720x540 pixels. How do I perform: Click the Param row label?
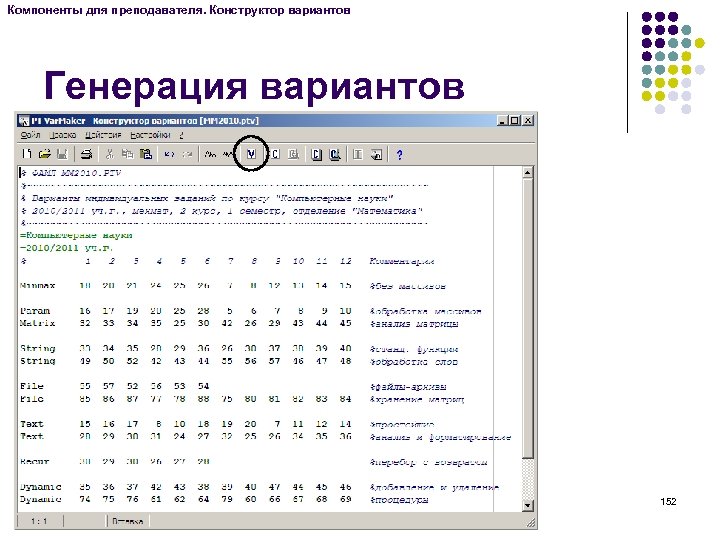[x=35, y=311]
